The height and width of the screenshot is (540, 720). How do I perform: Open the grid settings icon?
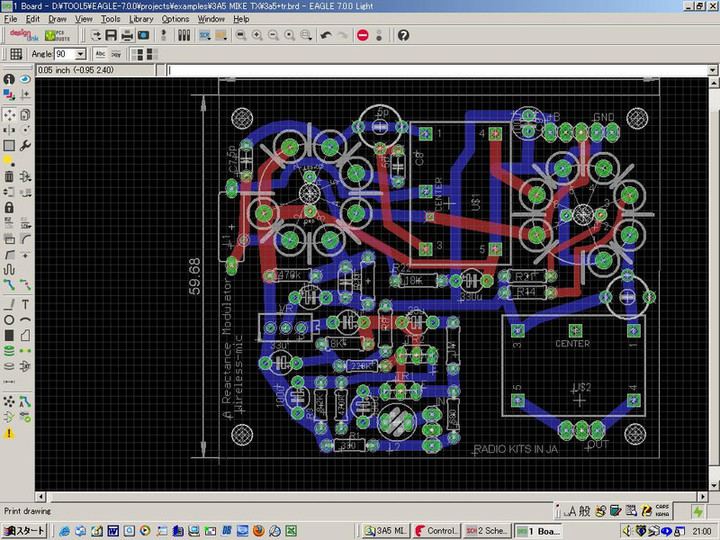(x=15, y=54)
